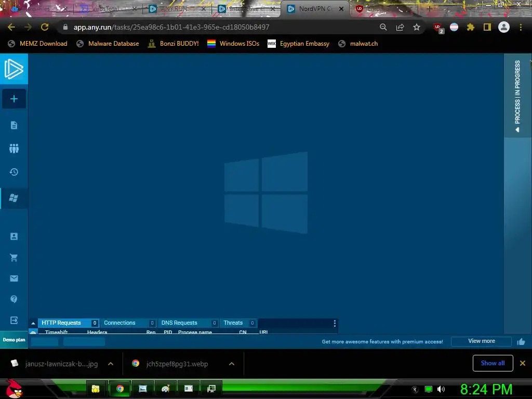Click Show all downloads button

pos(493,363)
